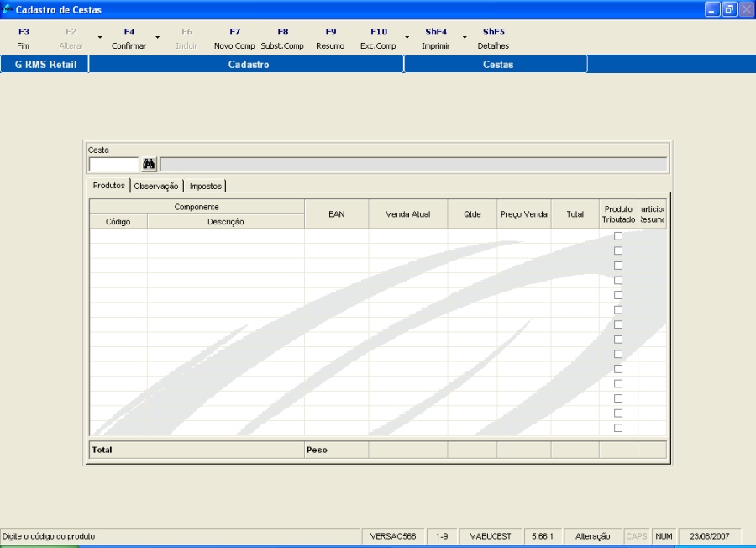Click VERSAO566 in status bar
The height and width of the screenshot is (548, 756).
(x=392, y=536)
